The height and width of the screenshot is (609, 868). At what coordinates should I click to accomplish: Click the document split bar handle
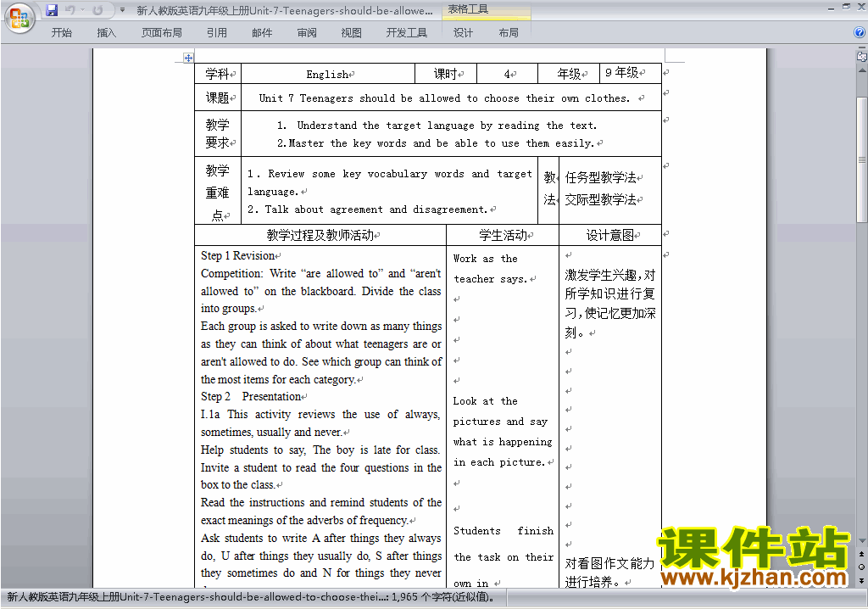[x=861, y=47]
